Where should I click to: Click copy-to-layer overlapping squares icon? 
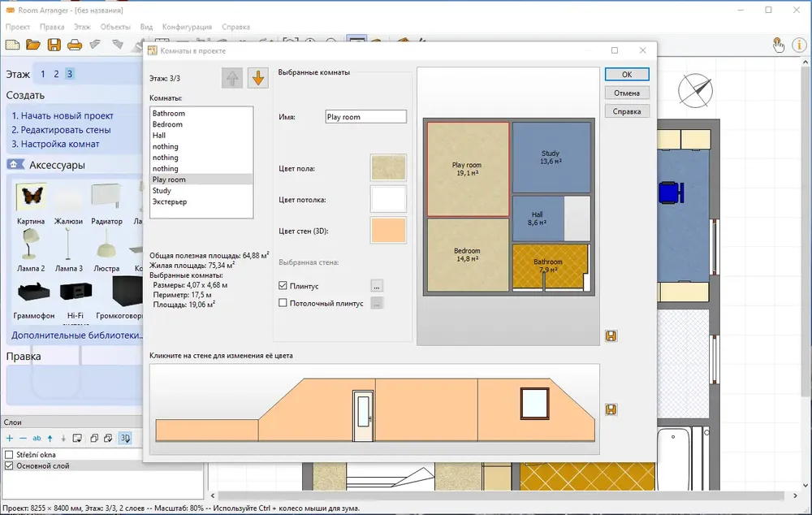tap(93, 439)
